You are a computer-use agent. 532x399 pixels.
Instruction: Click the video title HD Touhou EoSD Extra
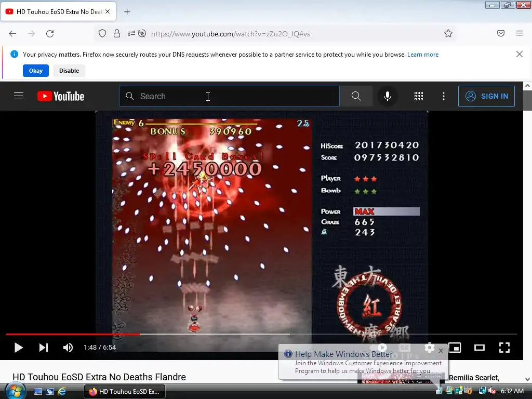point(99,377)
